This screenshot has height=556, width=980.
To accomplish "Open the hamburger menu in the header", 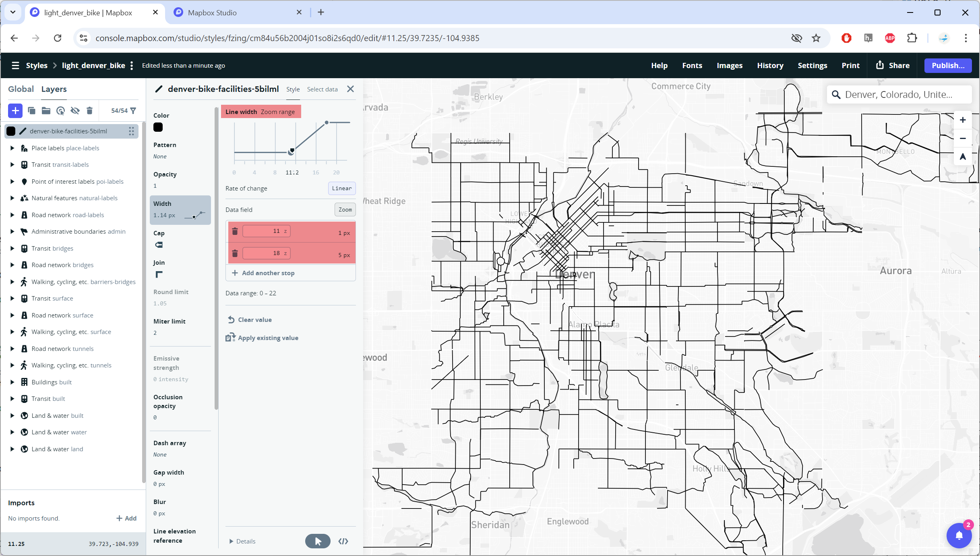I will click(x=15, y=65).
